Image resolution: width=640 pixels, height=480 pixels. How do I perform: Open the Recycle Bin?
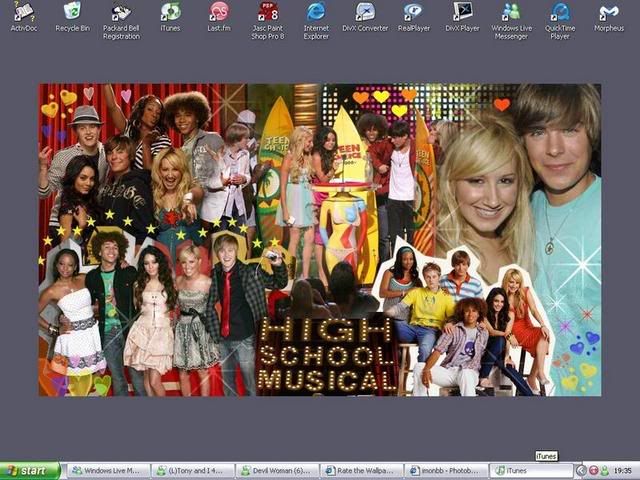coord(72,12)
